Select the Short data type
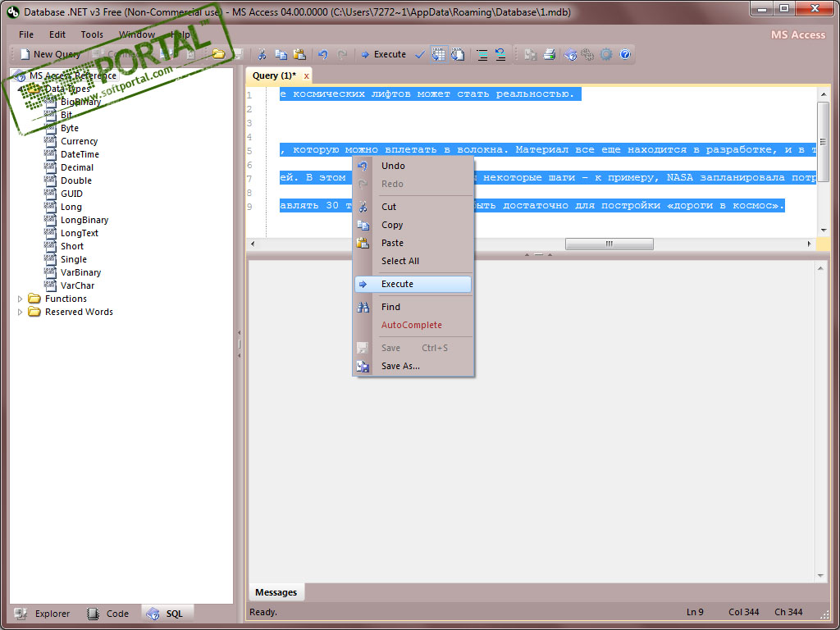This screenshot has width=840, height=630. click(72, 246)
